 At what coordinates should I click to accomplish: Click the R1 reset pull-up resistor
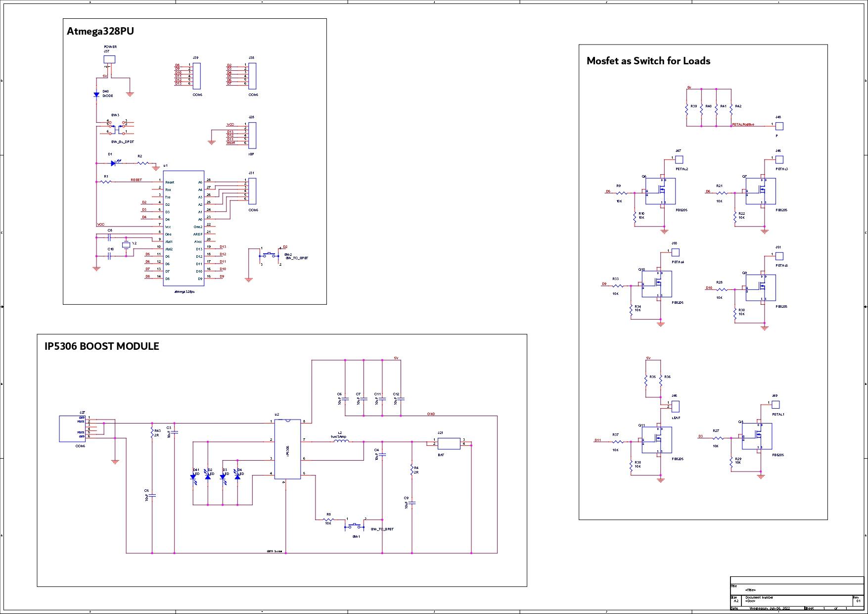point(106,182)
